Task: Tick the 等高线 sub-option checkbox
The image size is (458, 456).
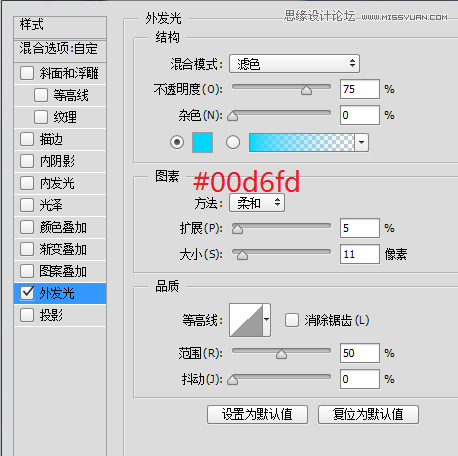Action: 41,95
